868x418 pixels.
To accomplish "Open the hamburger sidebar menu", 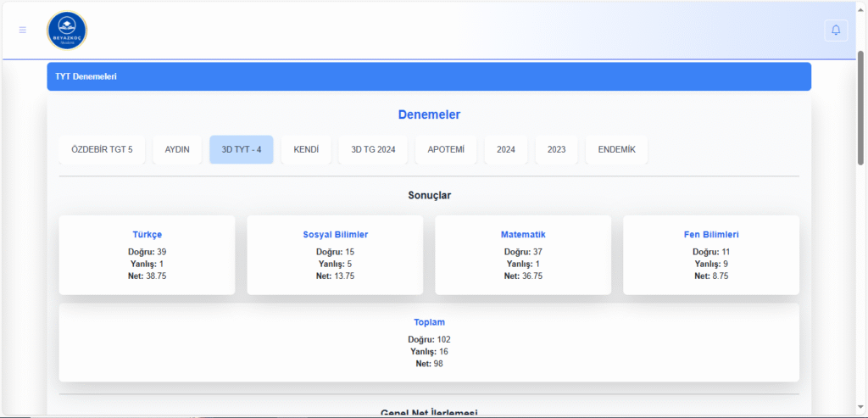I will [x=23, y=30].
